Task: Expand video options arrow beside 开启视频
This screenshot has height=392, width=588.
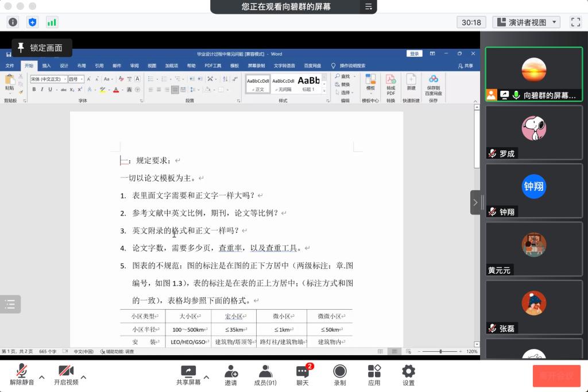Action: 84,377
